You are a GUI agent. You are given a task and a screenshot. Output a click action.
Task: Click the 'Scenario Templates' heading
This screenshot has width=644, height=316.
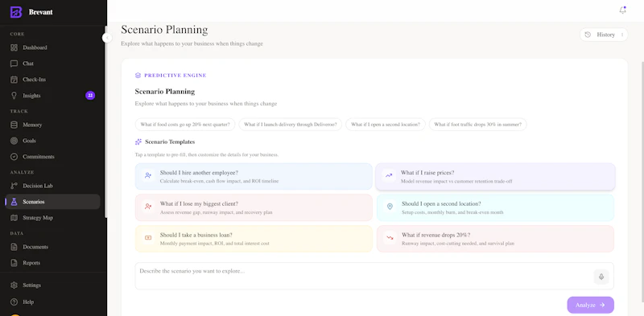170,142
